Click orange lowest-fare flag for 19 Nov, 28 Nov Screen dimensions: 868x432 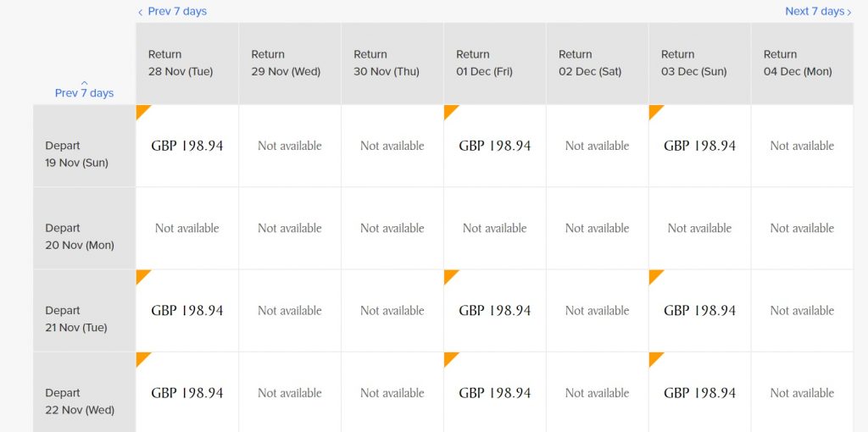(142, 110)
